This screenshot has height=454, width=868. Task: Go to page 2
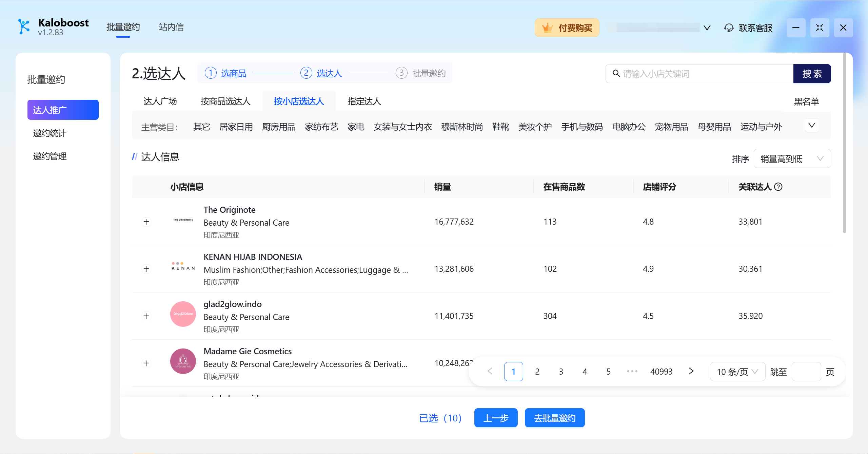(x=537, y=372)
